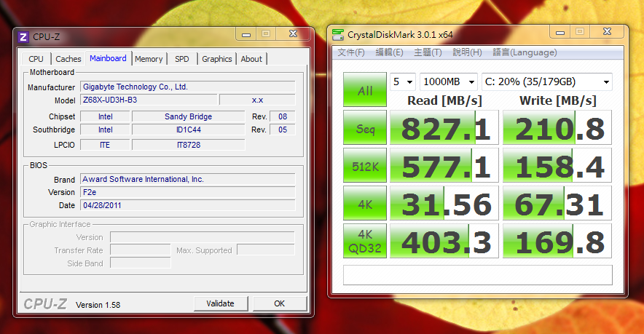Image resolution: width=644 pixels, height=334 pixels.
Task: Select the Mainboard tab
Action: [108, 58]
